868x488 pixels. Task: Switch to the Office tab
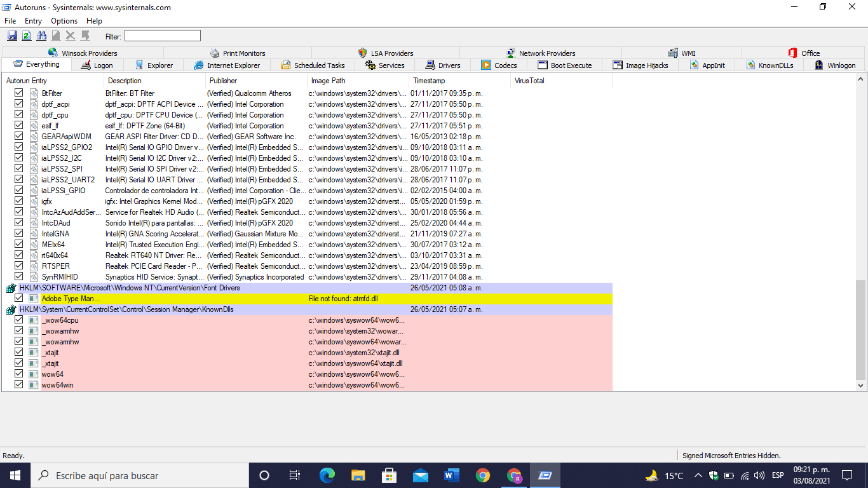pyautogui.click(x=804, y=53)
